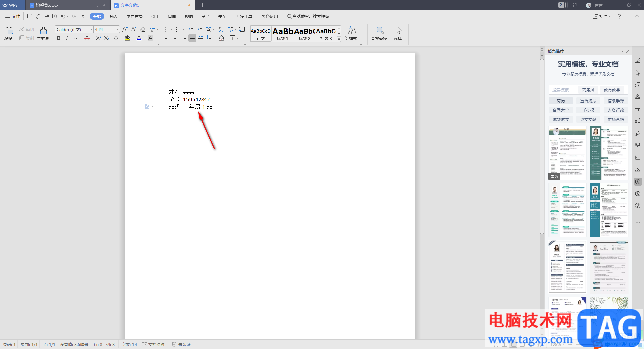Screen dimensions: 644x349
Task: Open the text highlight color picker
Action: tap(127, 38)
